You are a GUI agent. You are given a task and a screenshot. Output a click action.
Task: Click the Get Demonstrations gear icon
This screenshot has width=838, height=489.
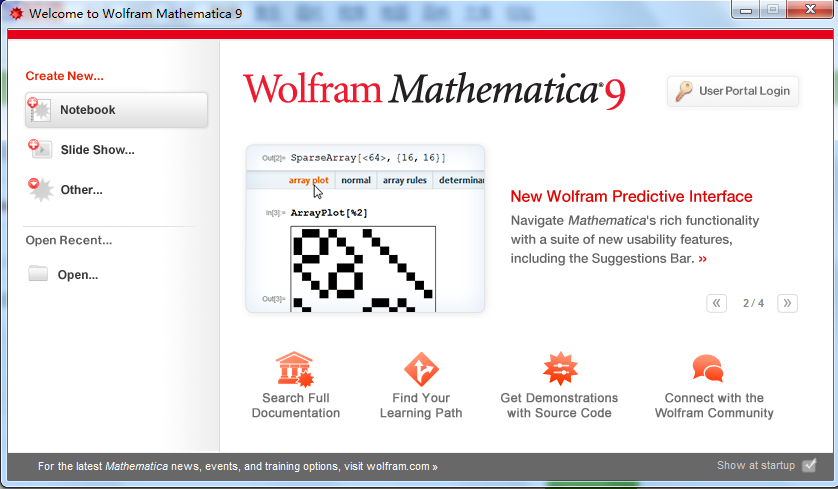(x=560, y=369)
